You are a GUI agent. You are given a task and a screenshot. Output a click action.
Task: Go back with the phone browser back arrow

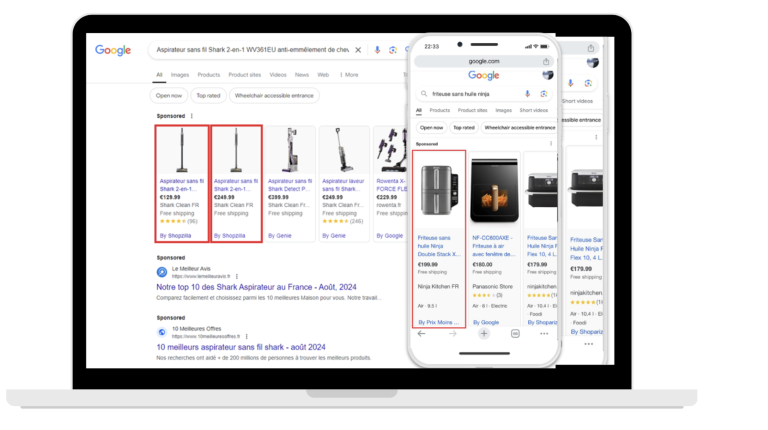(x=421, y=334)
